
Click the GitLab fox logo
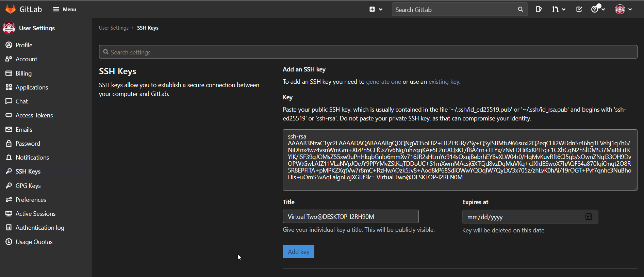tap(11, 9)
